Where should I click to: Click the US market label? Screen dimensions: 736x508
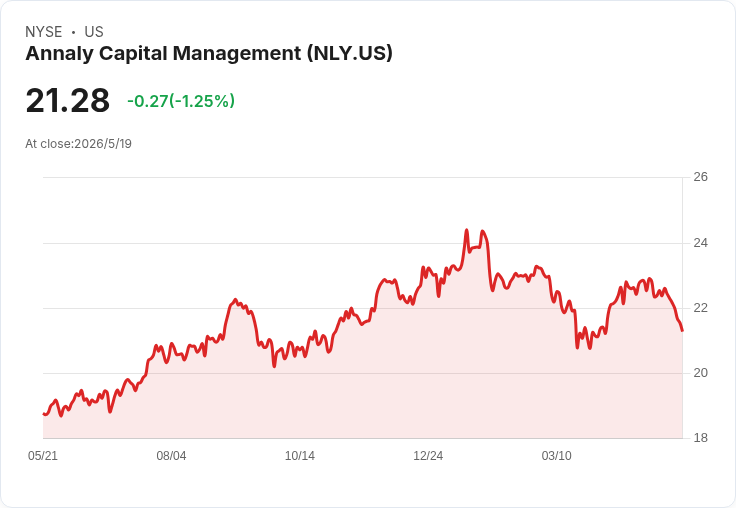coord(94,32)
